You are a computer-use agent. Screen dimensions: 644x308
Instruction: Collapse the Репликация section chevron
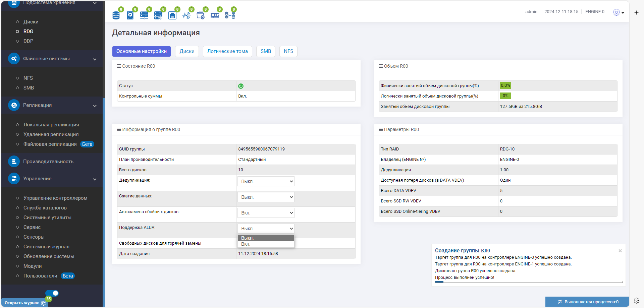(x=95, y=106)
